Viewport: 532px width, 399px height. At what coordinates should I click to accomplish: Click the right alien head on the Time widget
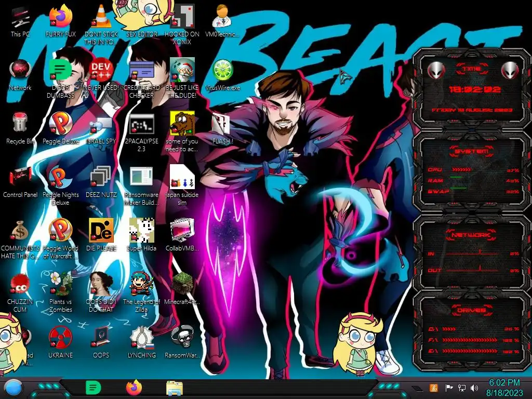click(x=510, y=71)
